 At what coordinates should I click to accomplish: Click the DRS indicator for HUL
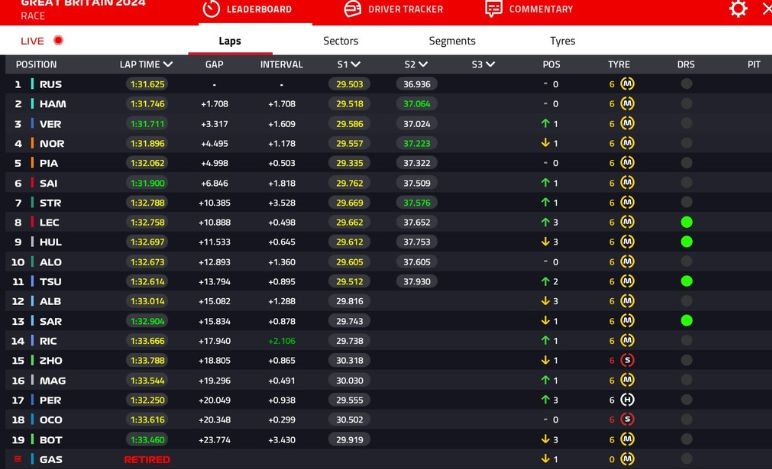[686, 242]
